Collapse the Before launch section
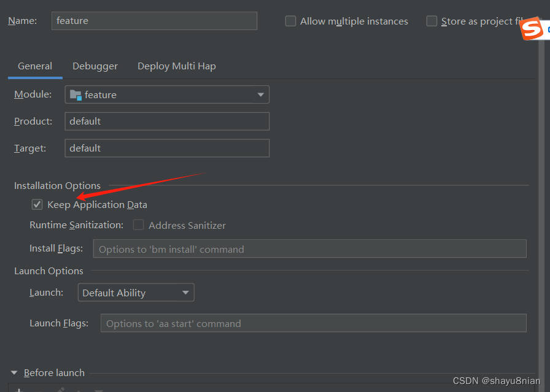 tap(15, 372)
